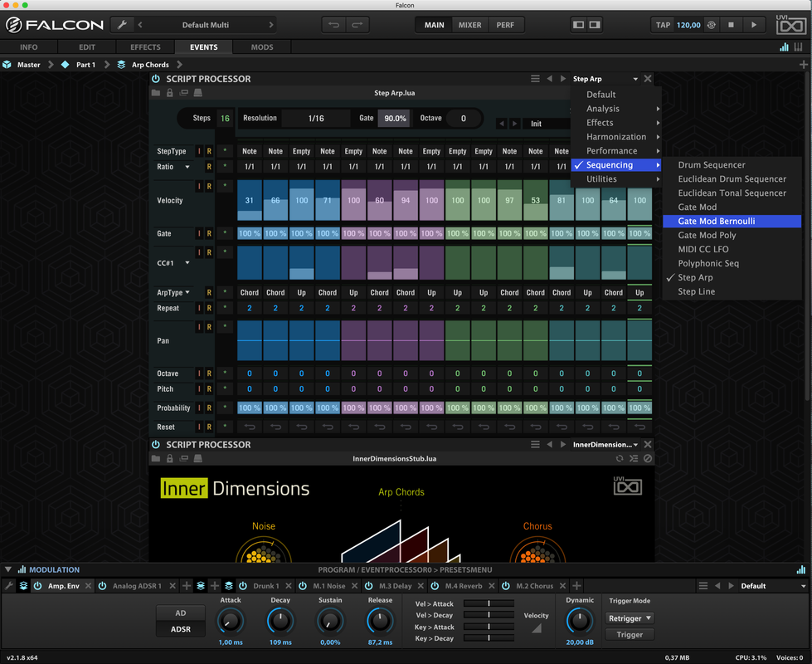The height and width of the screenshot is (664, 812).
Task: Open modulation preset list menu icon
Action: pyautogui.click(x=703, y=586)
